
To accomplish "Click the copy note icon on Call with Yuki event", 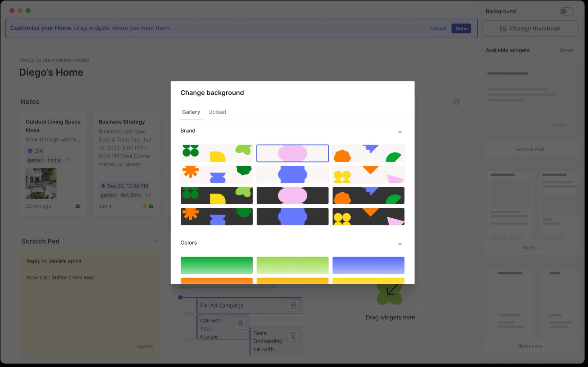I will pos(240,323).
